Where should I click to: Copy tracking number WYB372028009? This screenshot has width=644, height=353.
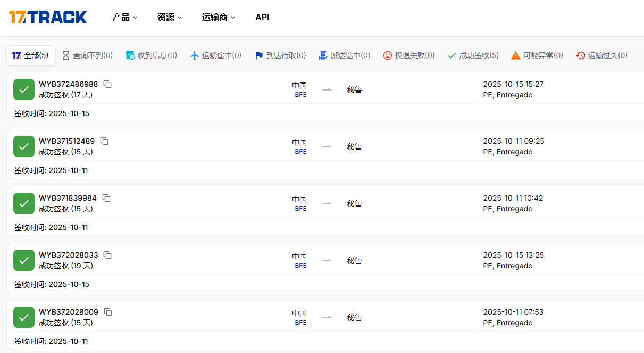point(107,312)
